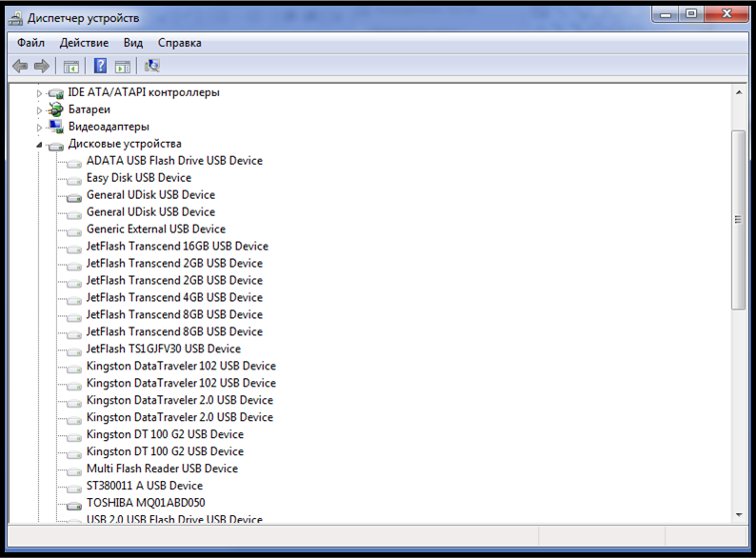The image size is (756, 558).
Task: Expand the IDE ATA/ATAPI контроллеры node
Action: (40, 93)
